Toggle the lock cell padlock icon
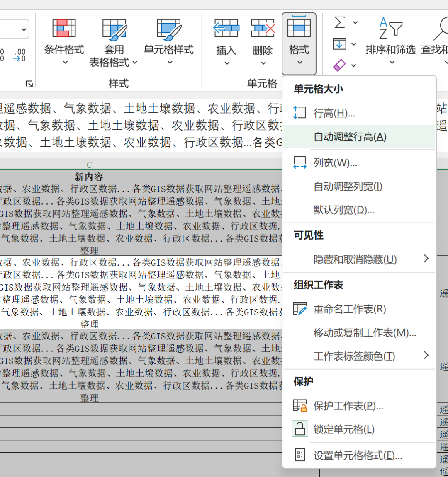The width and height of the screenshot is (448, 477). coord(299,429)
